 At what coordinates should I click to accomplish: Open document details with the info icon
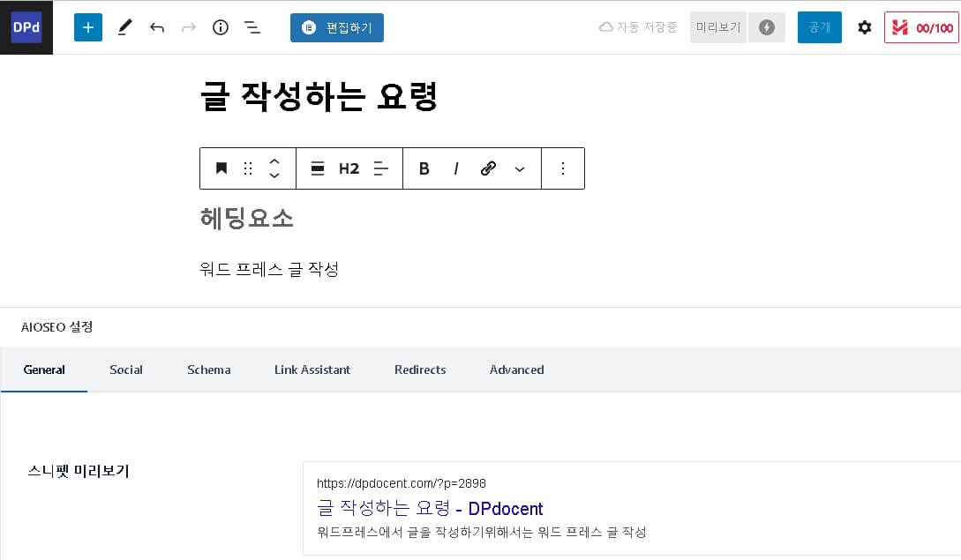pos(220,27)
